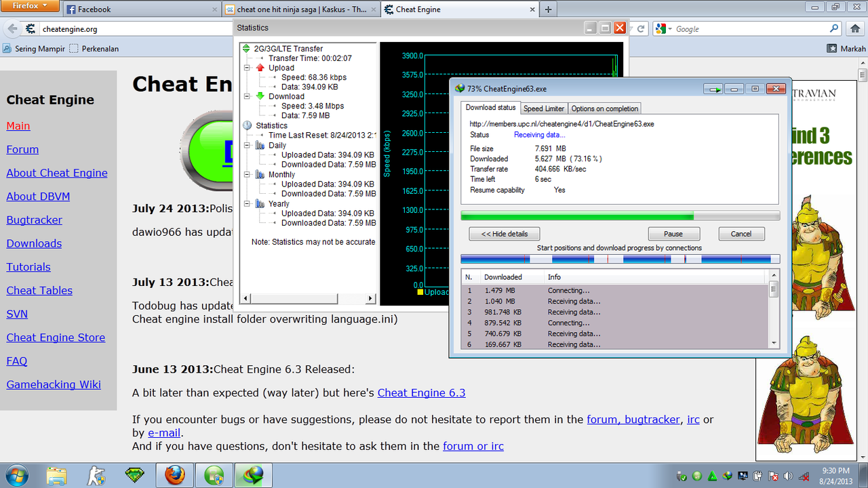This screenshot has height=488, width=868.
Task: Click Counter-Strike icon in the taskbar
Action: pos(96,476)
